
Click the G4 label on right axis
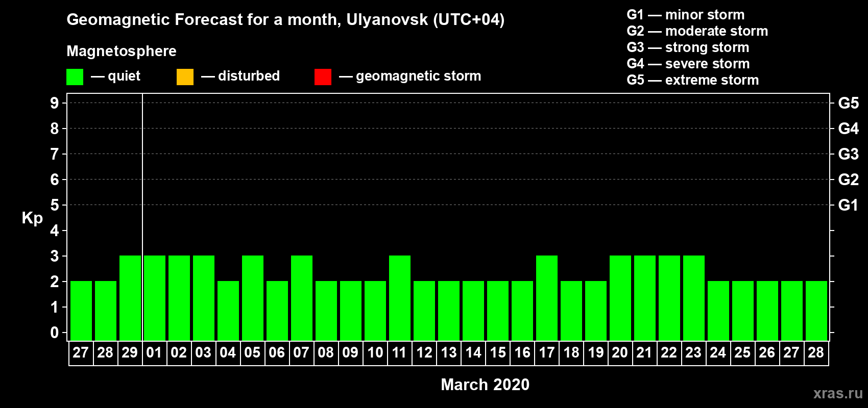click(849, 129)
